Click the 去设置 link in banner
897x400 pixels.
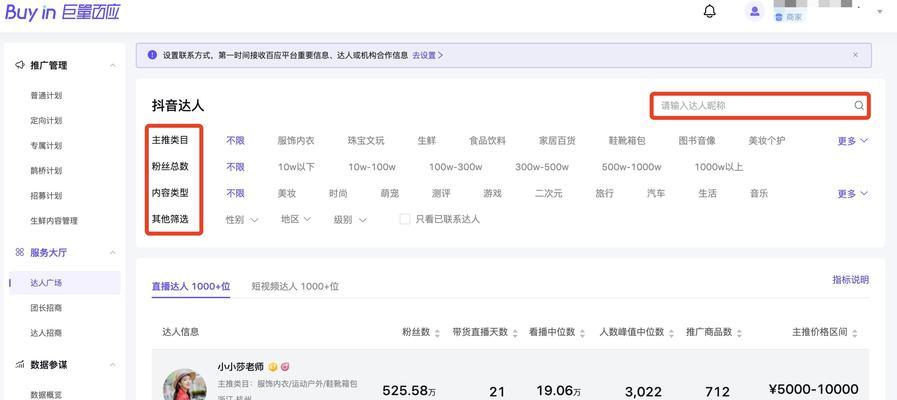point(427,56)
